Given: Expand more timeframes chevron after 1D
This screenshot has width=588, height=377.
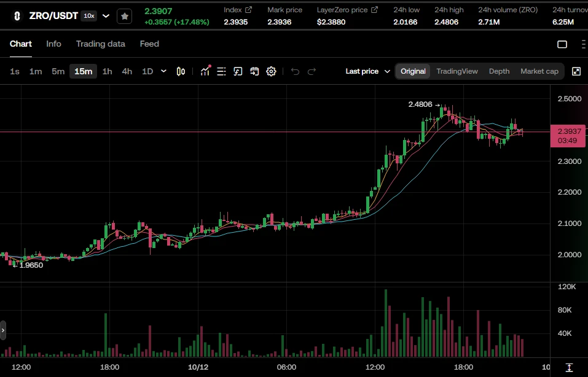Looking at the screenshot, I should tap(163, 71).
